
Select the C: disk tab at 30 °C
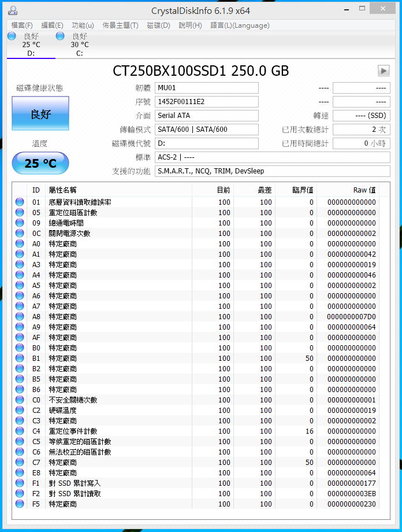click(79, 45)
